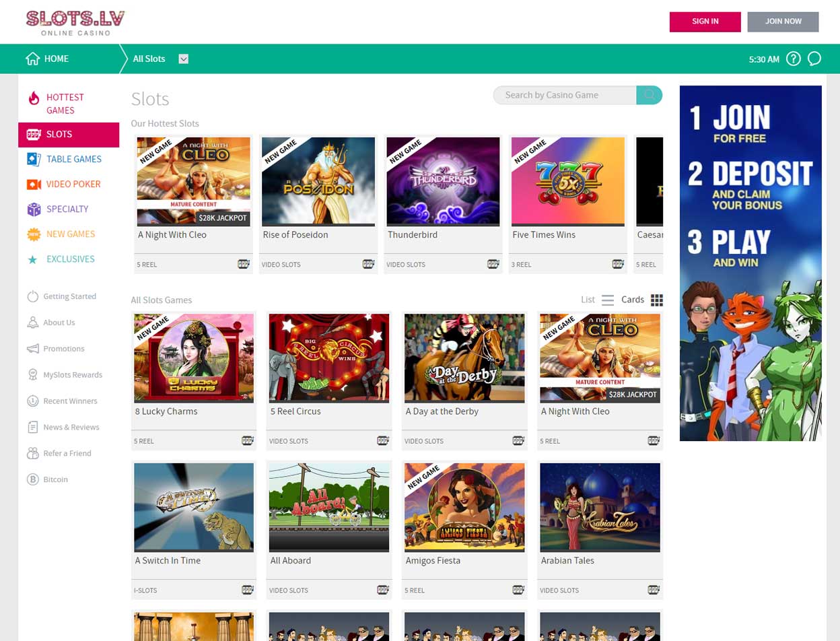This screenshot has height=641, width=840.
Task: Click slot icon on 5 Reel Circus card
Action: [383, 441]
